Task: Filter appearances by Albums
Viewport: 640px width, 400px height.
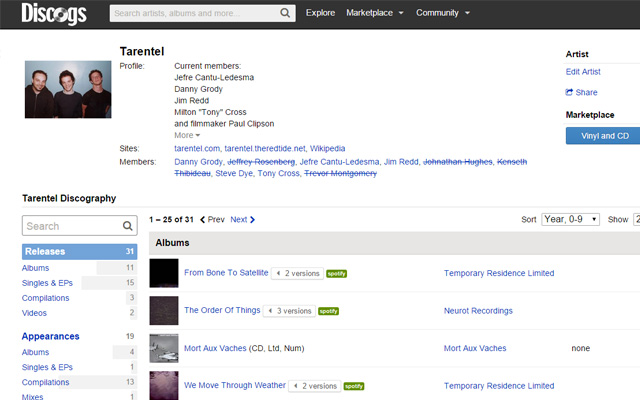Action: point(36,352)
